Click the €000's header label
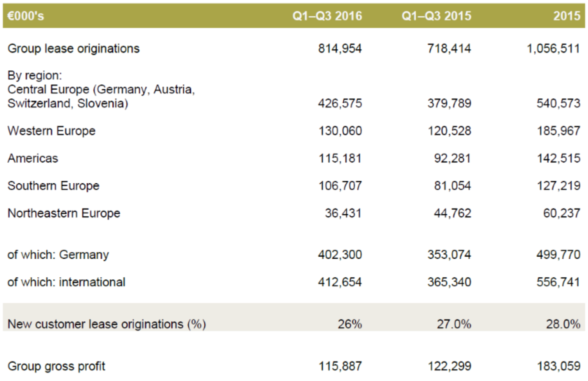The width and height of the screenshot is (588, 381). click(x=26, y=16)
